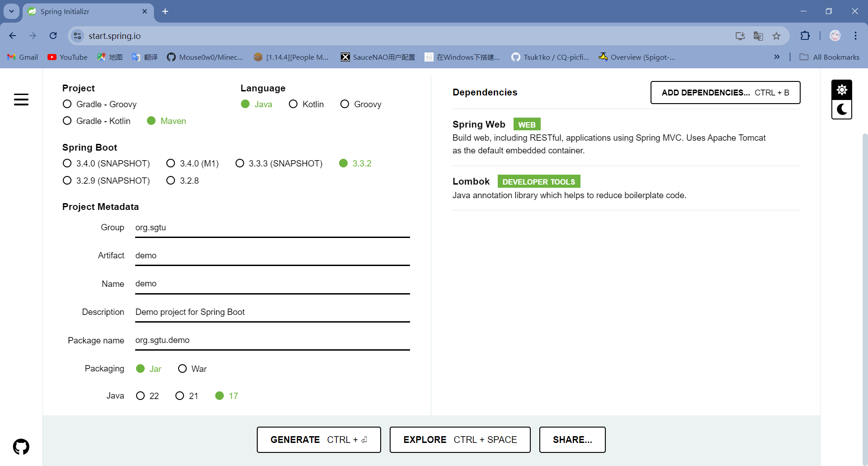
Task: Open 地图 maps bookmark
Action: coord(110,57)
